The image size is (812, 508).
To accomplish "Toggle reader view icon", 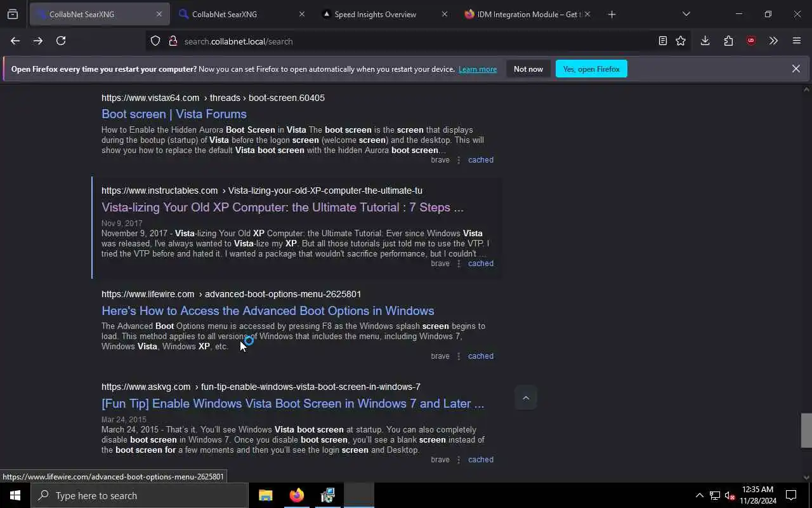I will pyautogui.click(x=662, y=41).
